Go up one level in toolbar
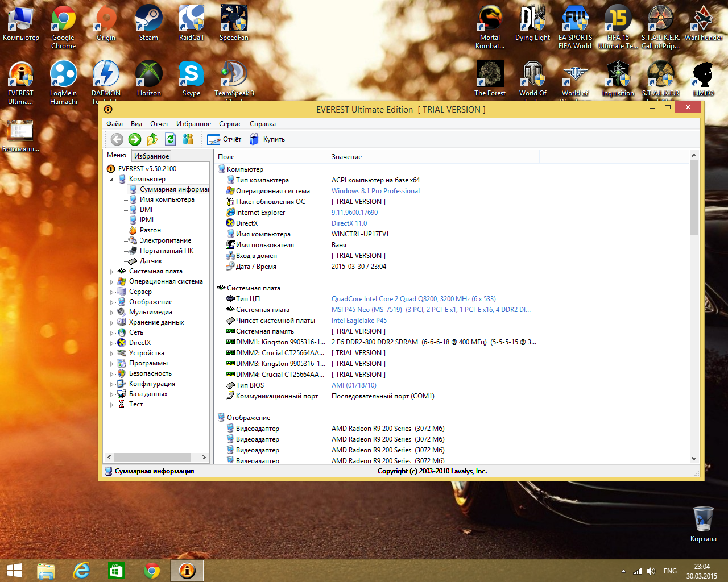Image resolution: width=728 pixels, height=582 pixels. click(152, 139)
